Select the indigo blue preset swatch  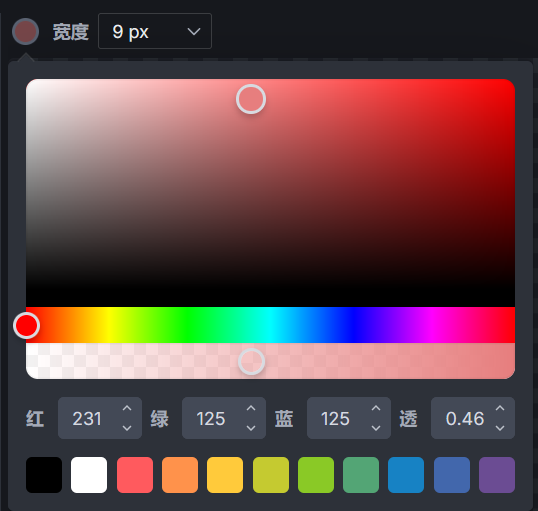(x=452, y=475)
